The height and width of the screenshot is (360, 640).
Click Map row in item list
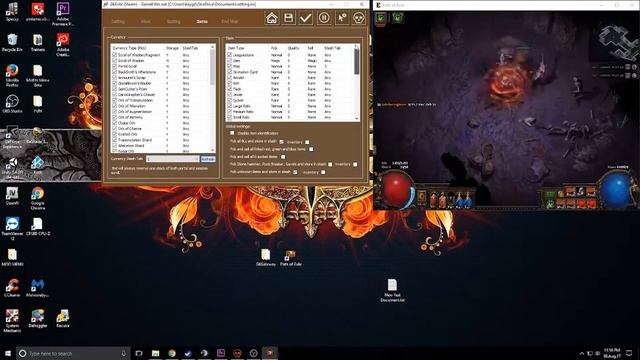point(290,66)
